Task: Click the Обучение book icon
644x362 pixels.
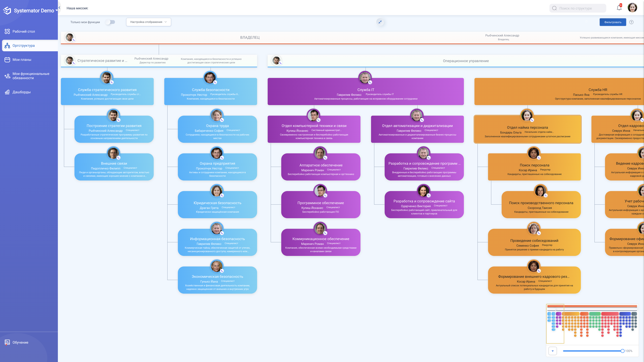Action: pos(7,342)
